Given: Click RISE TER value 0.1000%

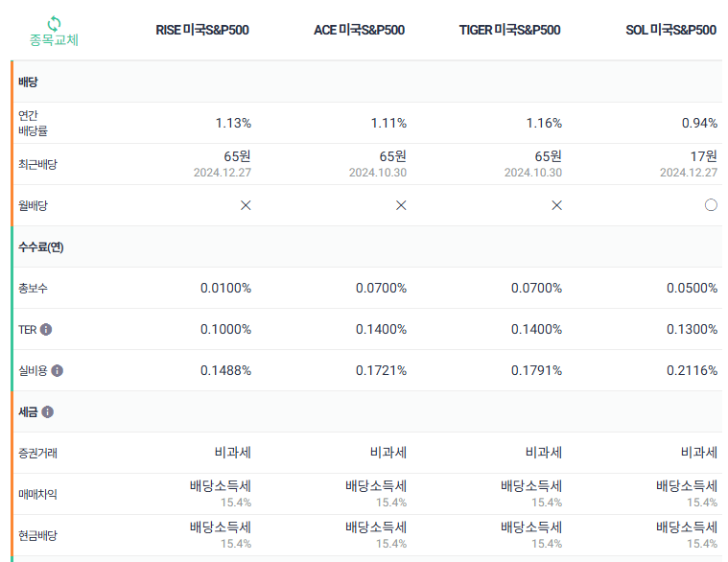Looking at the screenshot, I should [x=225, y=330].
